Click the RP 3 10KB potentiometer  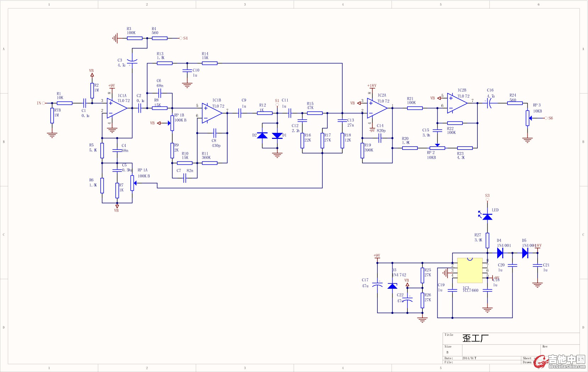(x=528, y=118)
